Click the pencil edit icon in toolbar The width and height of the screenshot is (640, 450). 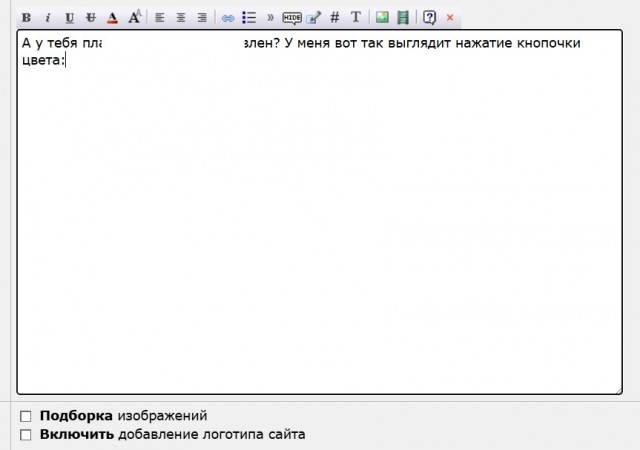click(x=313, y=18)
